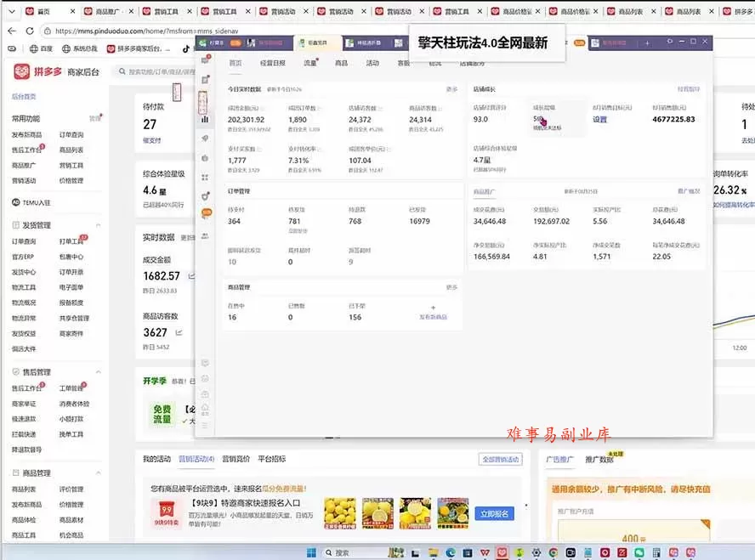Click the pin icon in the overlay title bar
Screen dimensions: 755x560
(670, 42)
